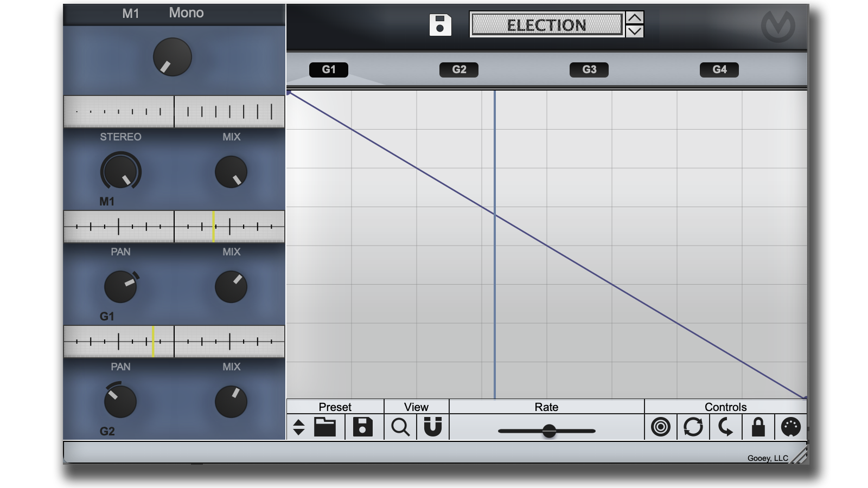Click the Controls section label

[726, 407]
